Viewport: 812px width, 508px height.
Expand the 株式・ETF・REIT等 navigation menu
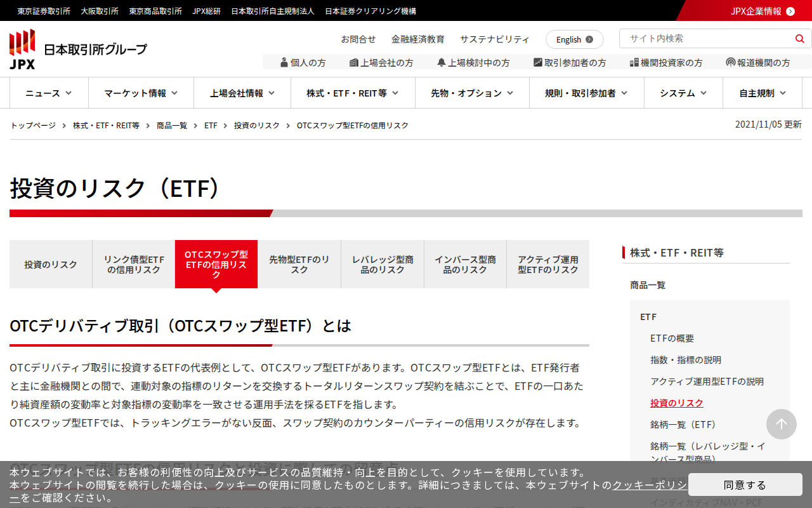(x=353, y=93)
